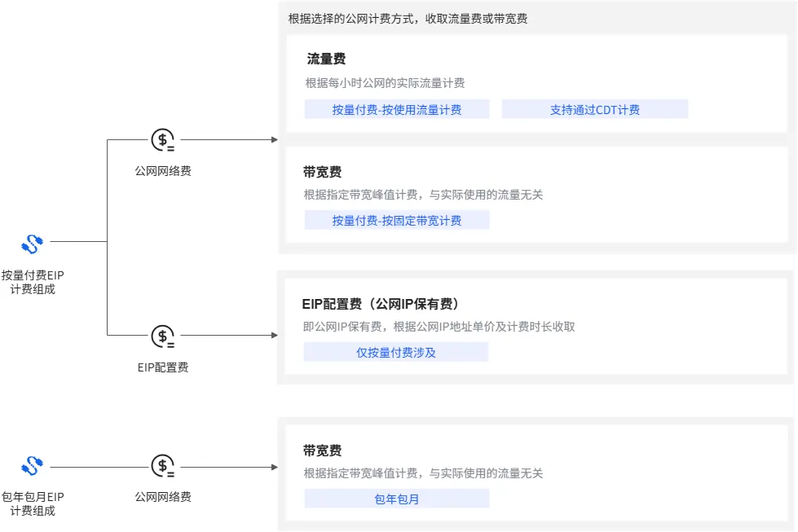Select the 支持通过CDT计费 tag
Viewport: 798px width, 532px height.
[594, 109]
